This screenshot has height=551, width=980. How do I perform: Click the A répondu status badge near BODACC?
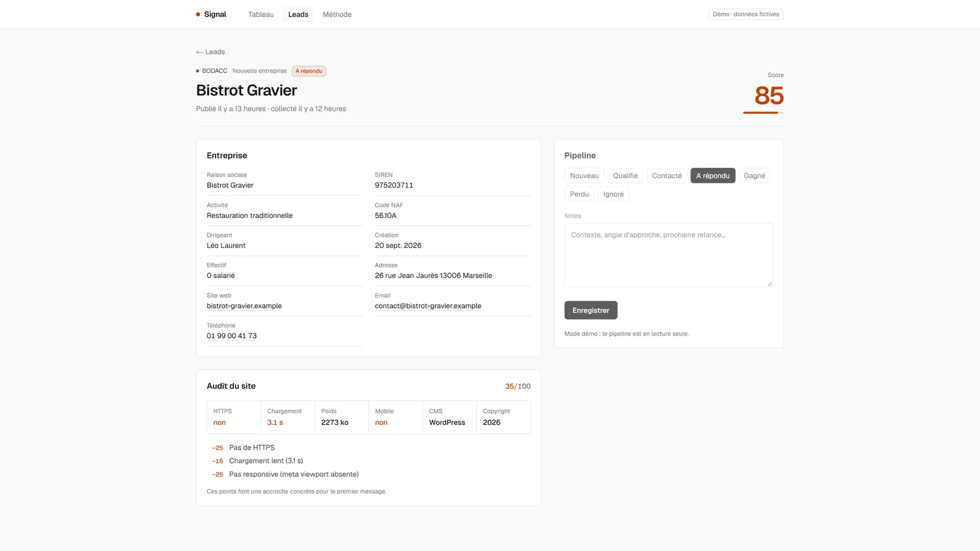(309, 71)
